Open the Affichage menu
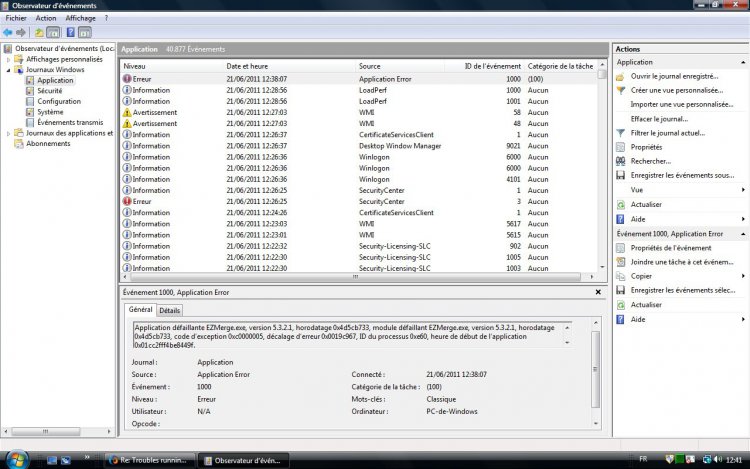 (80, 18)
